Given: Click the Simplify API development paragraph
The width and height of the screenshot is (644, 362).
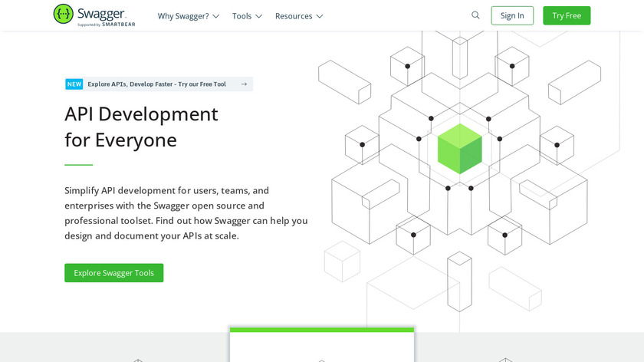Looking at the screenshot, I should point(186,213).
